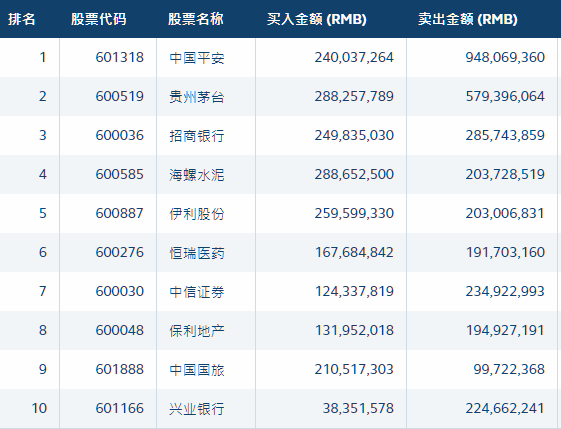Click the 排名 column header
The height and width of the screenshot is (429, 561).
tap(21, 19)
